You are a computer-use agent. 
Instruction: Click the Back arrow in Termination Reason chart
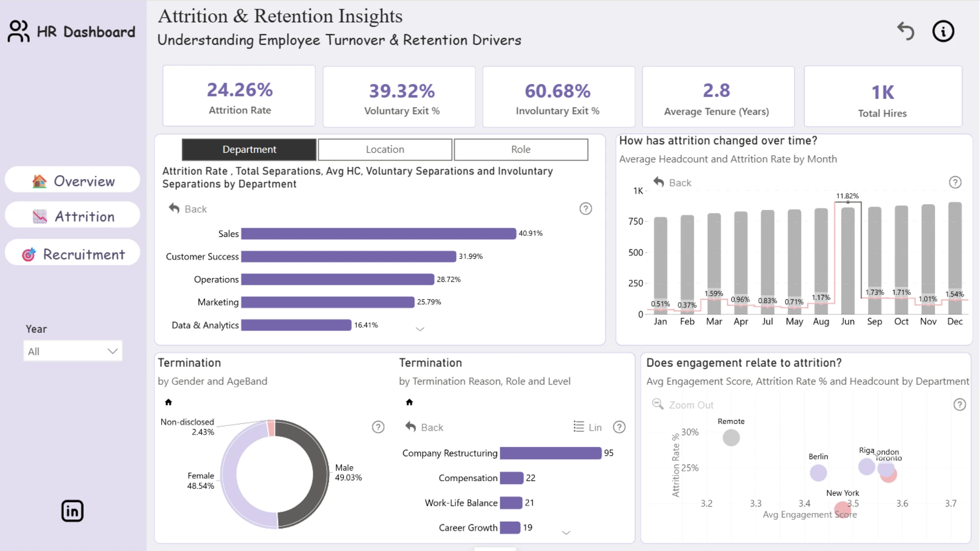pos(410,427)
